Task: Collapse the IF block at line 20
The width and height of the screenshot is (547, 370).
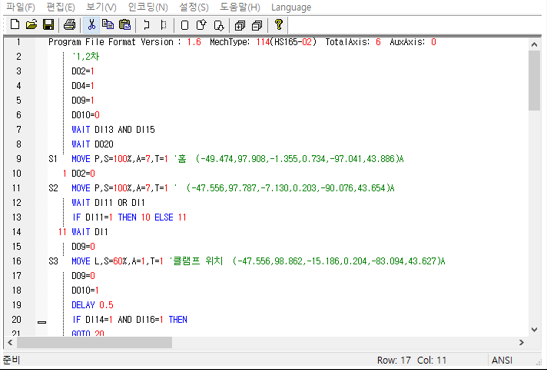Action: 42,322
